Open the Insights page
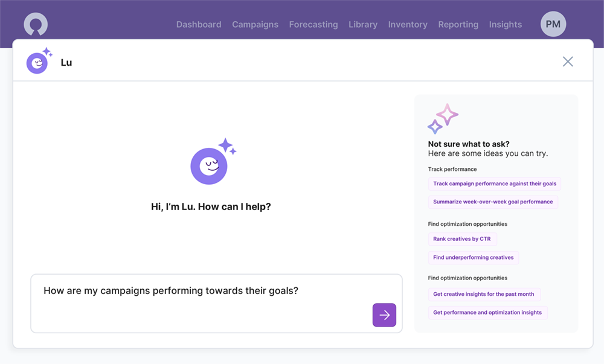The image size is (604, 364). click(506, 25)
